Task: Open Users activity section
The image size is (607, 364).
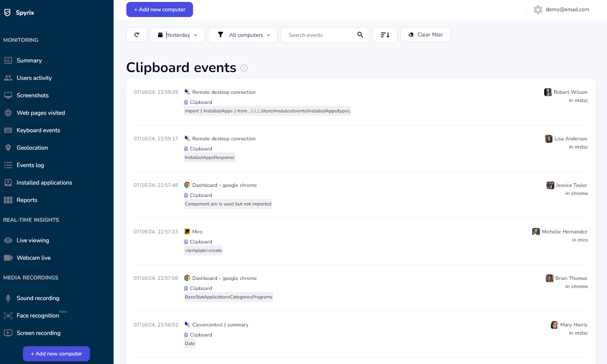Action: coord(34,78)
